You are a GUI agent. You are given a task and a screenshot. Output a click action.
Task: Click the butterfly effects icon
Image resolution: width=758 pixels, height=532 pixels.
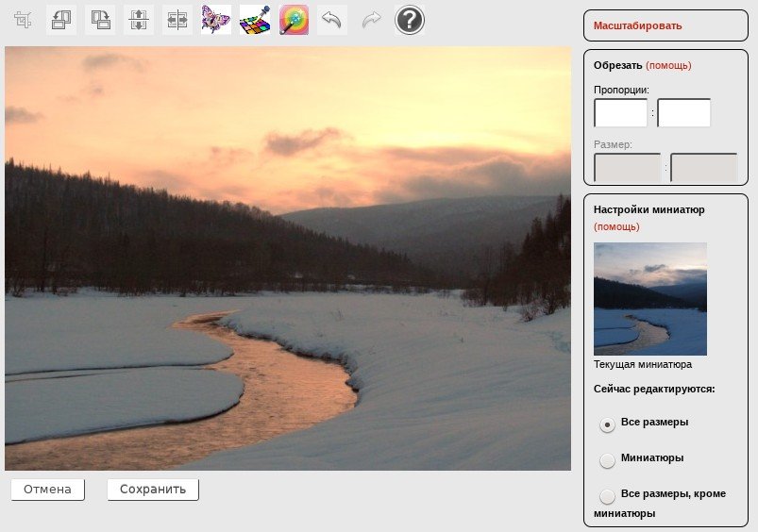coord(216,20)
